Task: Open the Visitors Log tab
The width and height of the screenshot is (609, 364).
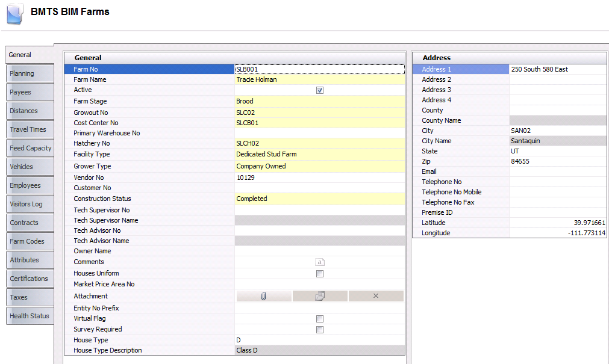Action: click(x=29, y=204)
